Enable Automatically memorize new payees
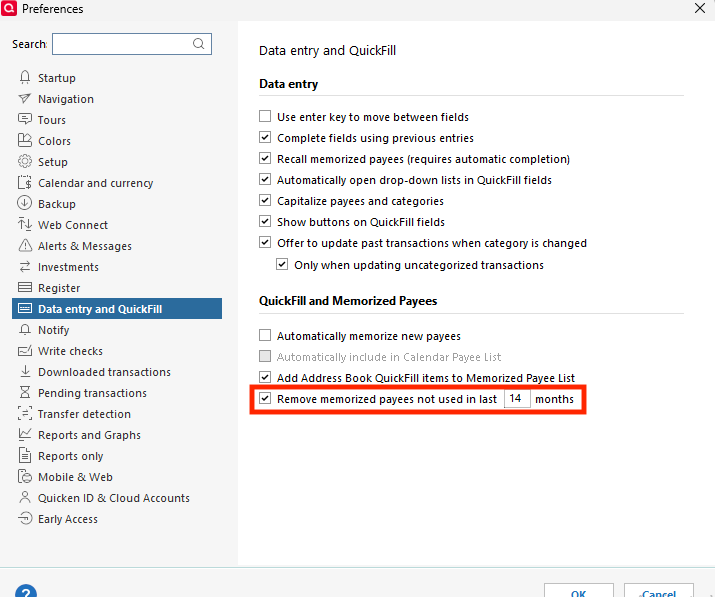The width and height of the screenshot is (715, 597). click(x=265, y=335)
